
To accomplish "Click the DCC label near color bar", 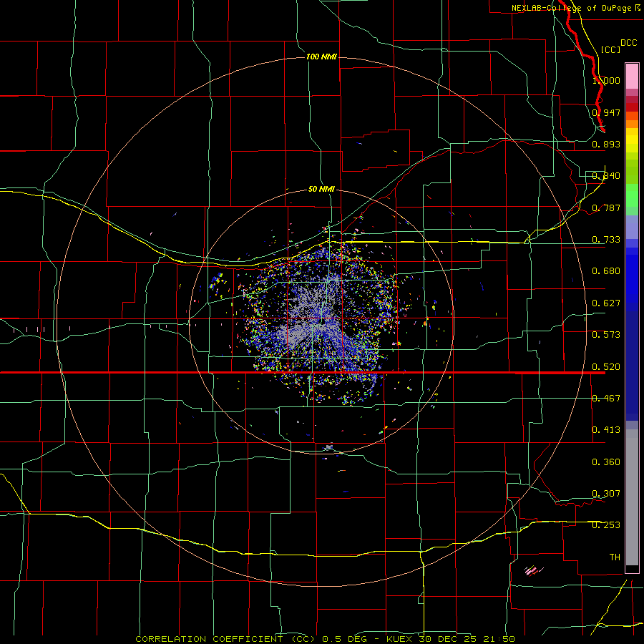I will tap(628, 43).
